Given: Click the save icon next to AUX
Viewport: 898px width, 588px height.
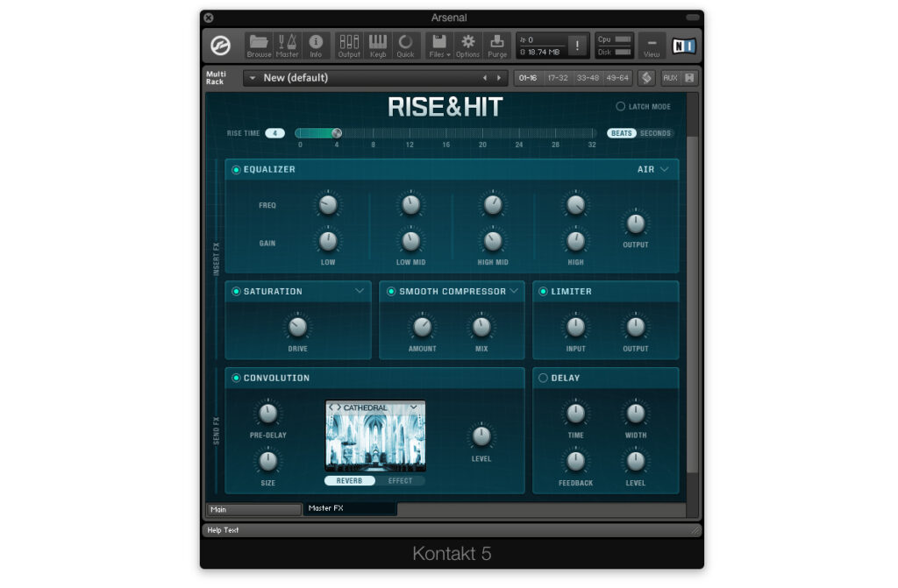Looking at the screenshot, I should point(689,78).
